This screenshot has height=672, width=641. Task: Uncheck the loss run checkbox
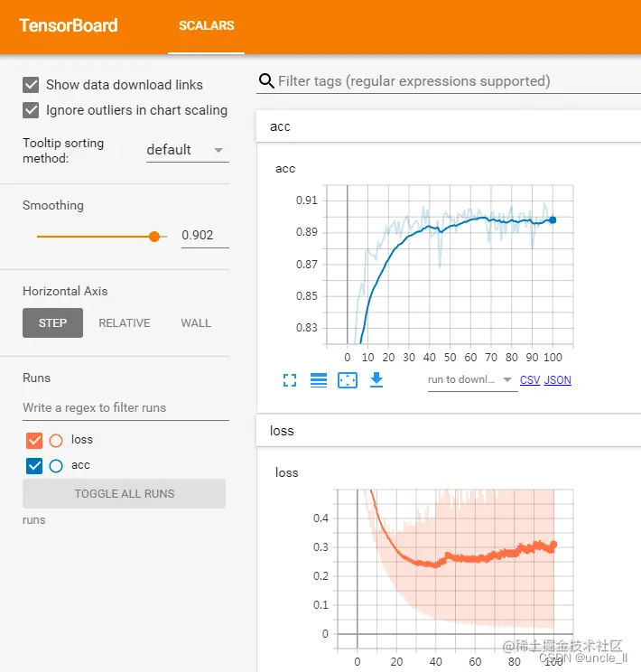(x=34, y=440)
